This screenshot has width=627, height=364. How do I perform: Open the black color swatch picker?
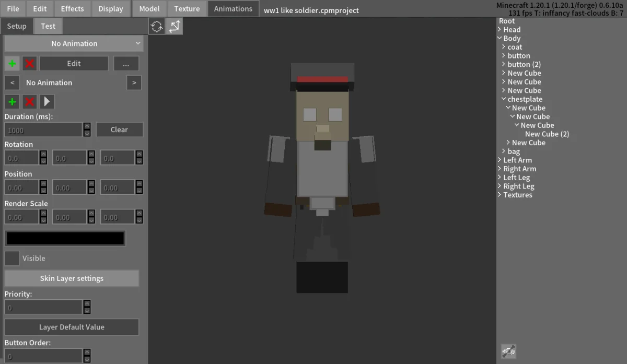(65, 238)
